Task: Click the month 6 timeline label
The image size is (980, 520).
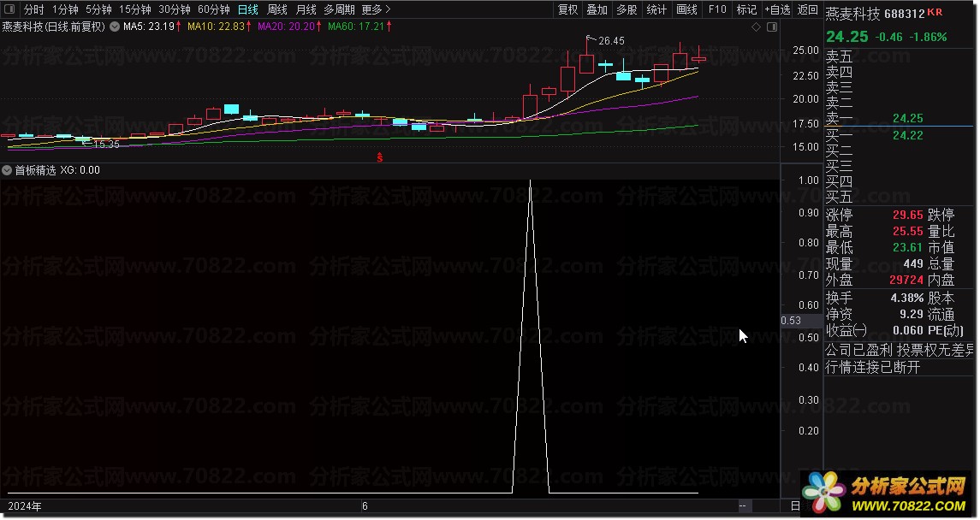Action: click(365, 506)
